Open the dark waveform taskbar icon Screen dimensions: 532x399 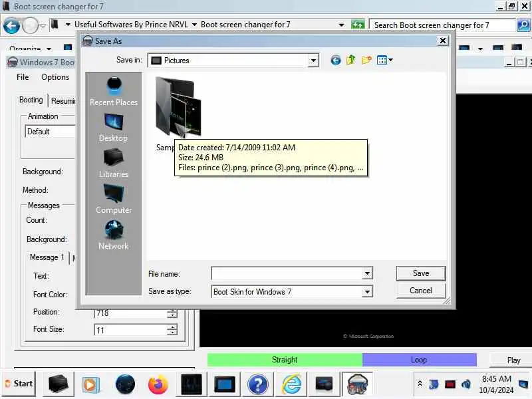pyautogui.click(x=192, y=384)
